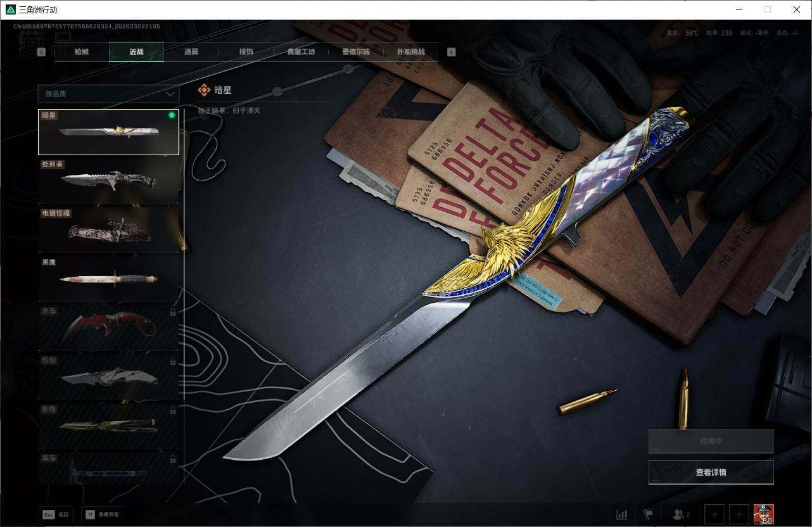Screen dimensions: 812x527
Task: Click the first plus squad slot
Action: [x=714, y=514]
